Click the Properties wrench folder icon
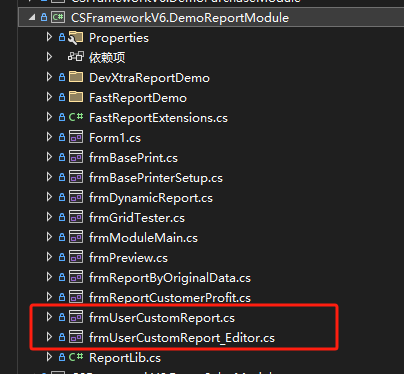This screenshot has height=374, width=404. [76, 37]
